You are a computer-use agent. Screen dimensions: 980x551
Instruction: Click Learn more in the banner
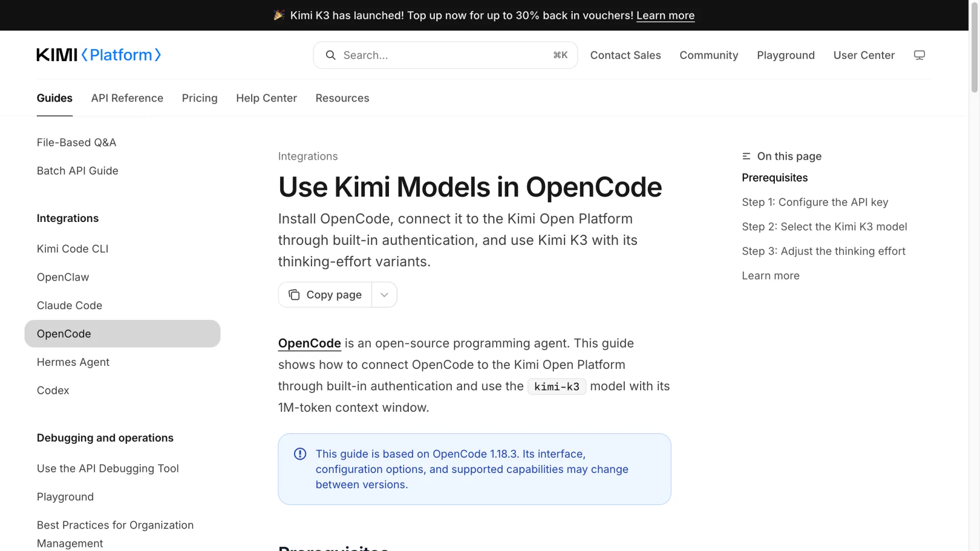pyautogui.click(x=666, y=15)
